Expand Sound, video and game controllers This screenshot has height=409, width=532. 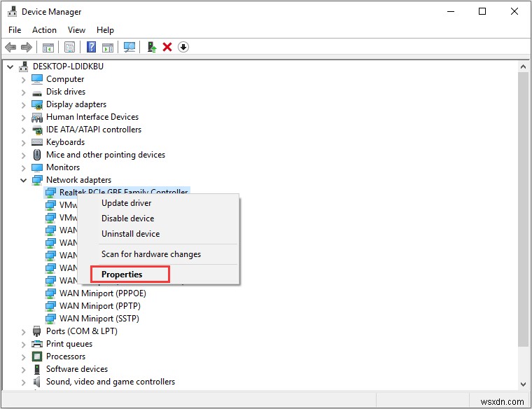(23, 382)
